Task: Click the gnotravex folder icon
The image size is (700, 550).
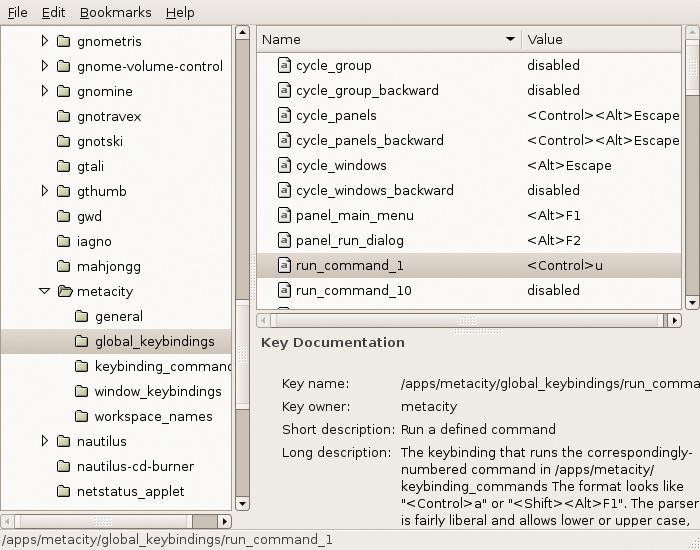Action: pyautogui.click(x=64, y=116)
